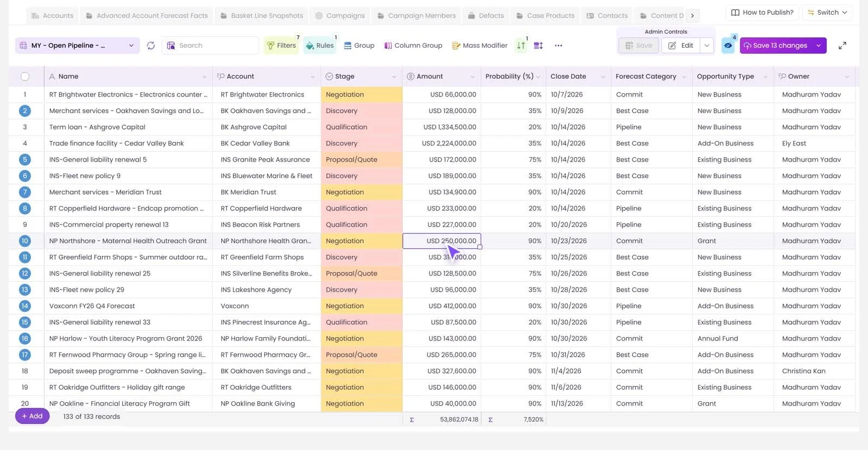
Task: Click the Discovery stage cell for Cedar Valley Bank
Action: pyautogui.click(x=361, y=143)
